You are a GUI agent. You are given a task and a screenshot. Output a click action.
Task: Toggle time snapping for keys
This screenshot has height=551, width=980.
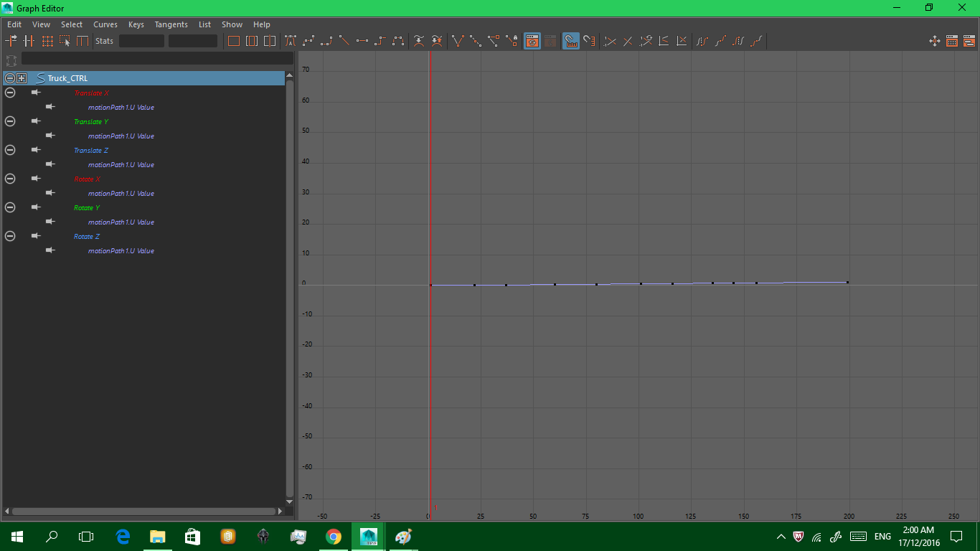tap(572, 41)
